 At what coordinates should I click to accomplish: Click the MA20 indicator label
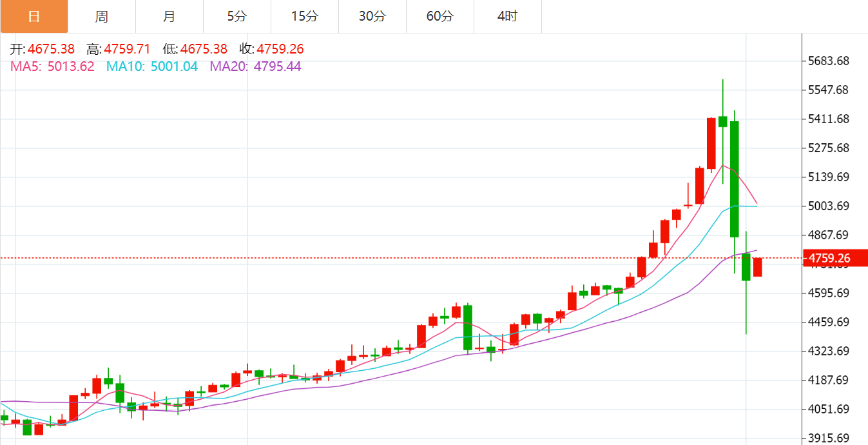(x=255, y=66)
